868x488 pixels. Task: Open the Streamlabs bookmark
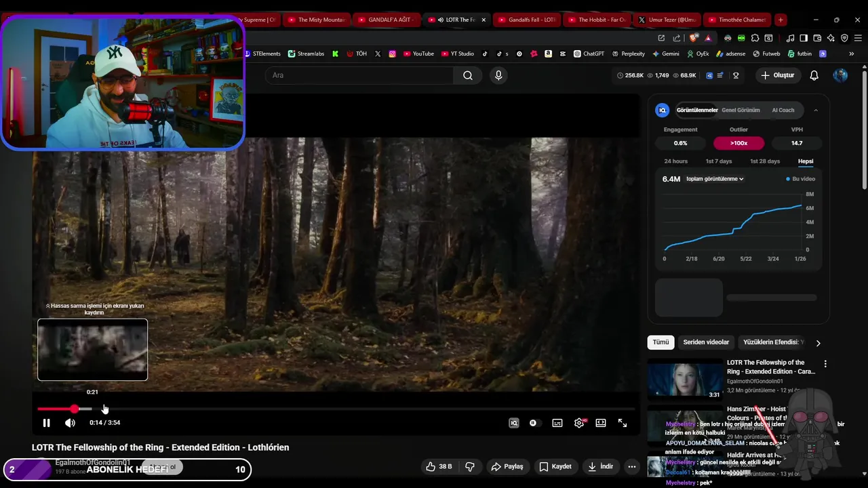click(306, 54)
